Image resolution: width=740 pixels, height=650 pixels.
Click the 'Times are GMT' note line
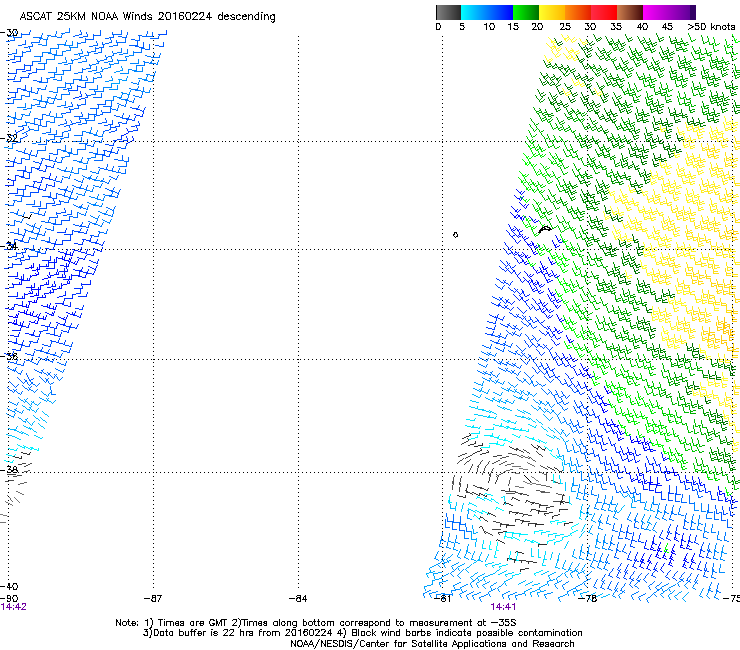click(316, 623)
